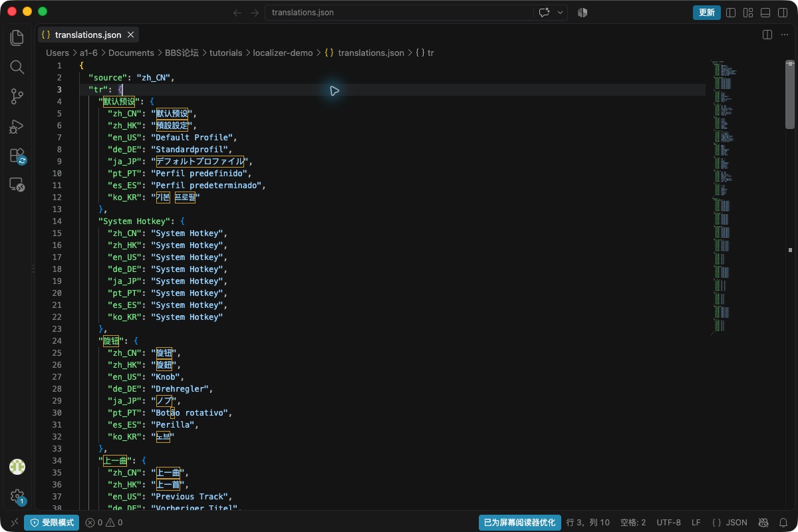Viewport: 798px width, 532px height.
Task: Toggle the bottom panel
Action: pos(765,13)
